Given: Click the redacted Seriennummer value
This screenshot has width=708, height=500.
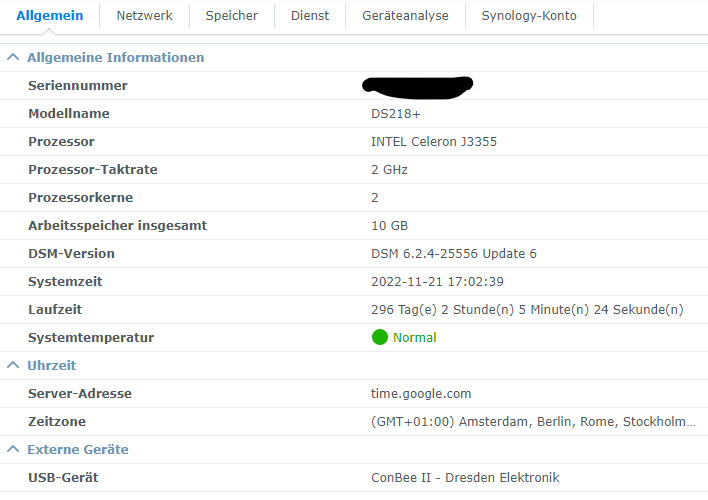Looking at the screenshot, I should coord(417,87).
